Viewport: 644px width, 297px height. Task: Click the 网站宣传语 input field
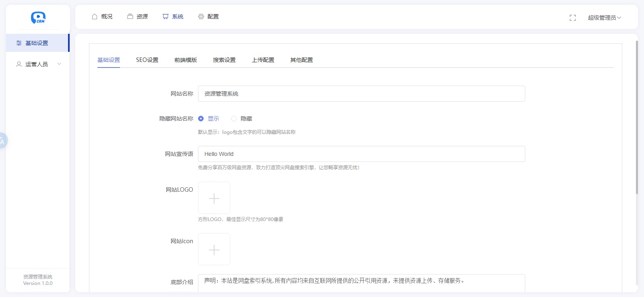[361, 154]
